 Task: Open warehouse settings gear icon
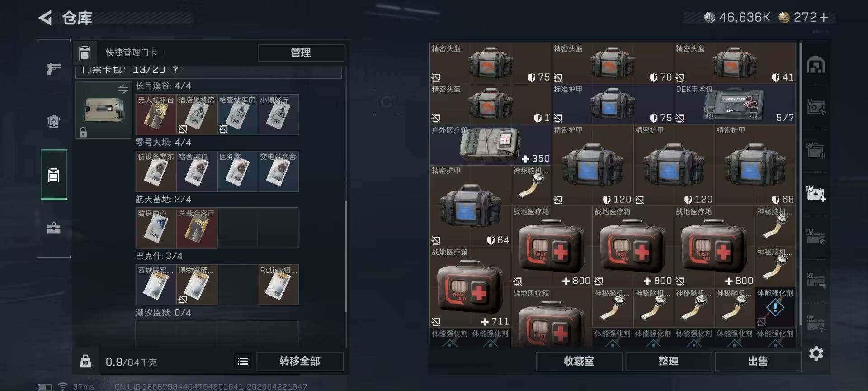(816, 353)
